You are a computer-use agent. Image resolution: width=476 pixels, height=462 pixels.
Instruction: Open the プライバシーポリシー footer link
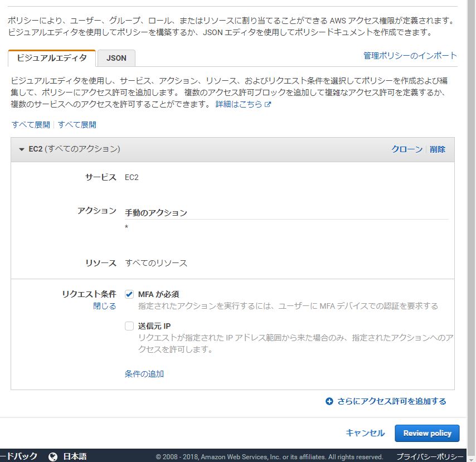[x=430, y=456]
